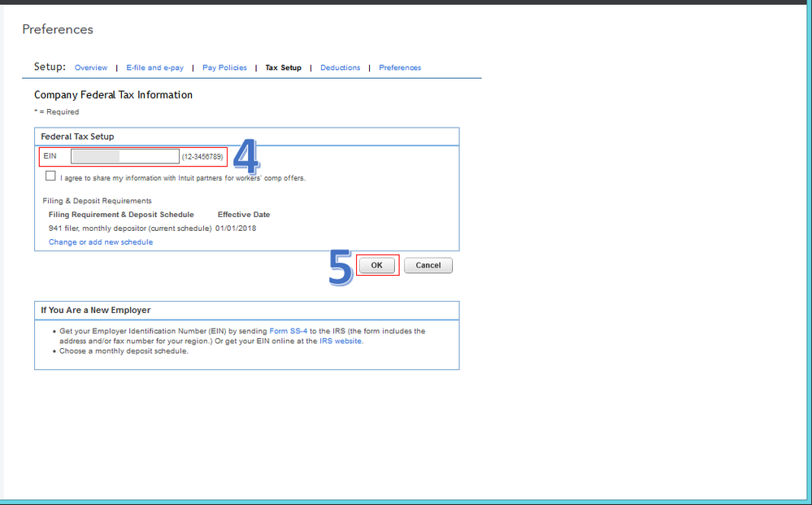Click the OK button

pos(377,265)
